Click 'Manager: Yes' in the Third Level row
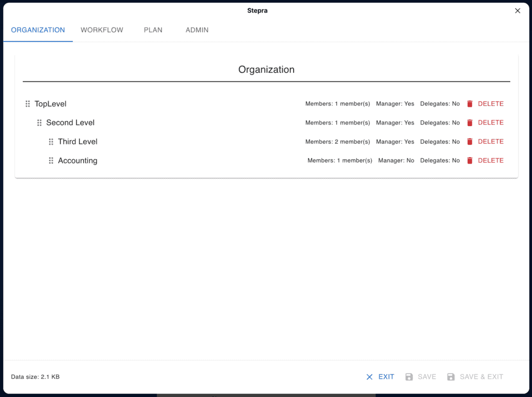 [x=395, y=142]
